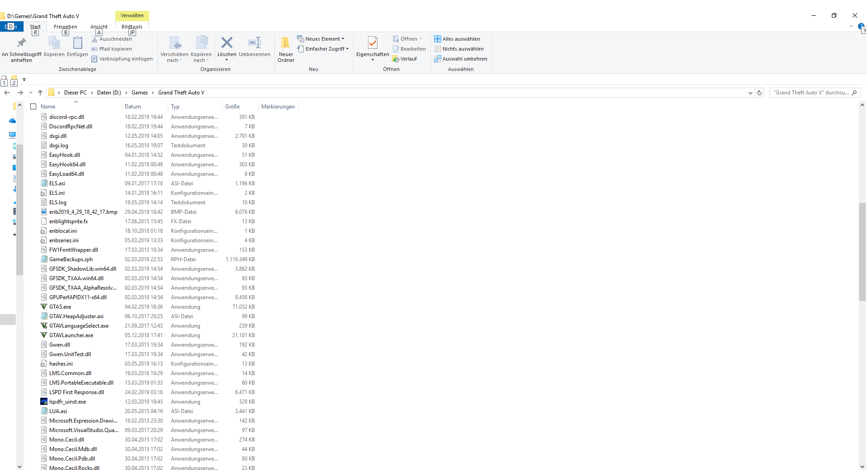
Task: Open the Öffnen dropdown
Action: pyautogui.click(x=420, y=39)
